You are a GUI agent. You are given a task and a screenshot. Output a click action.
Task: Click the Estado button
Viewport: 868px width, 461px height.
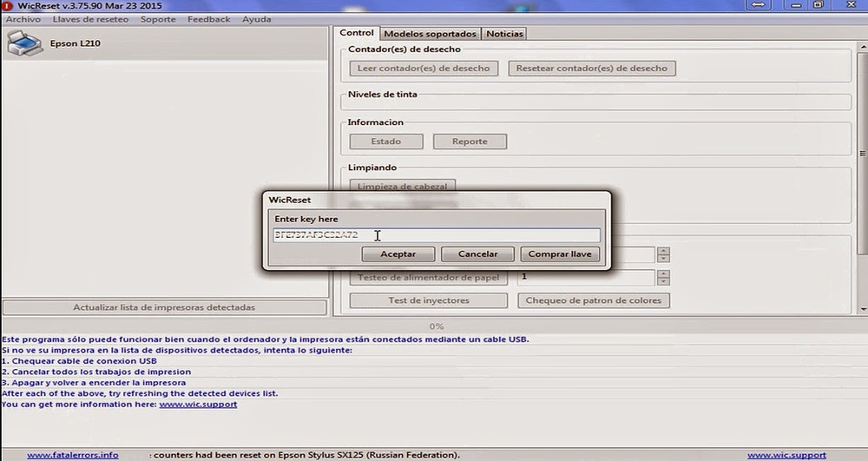tap(386, 142)
